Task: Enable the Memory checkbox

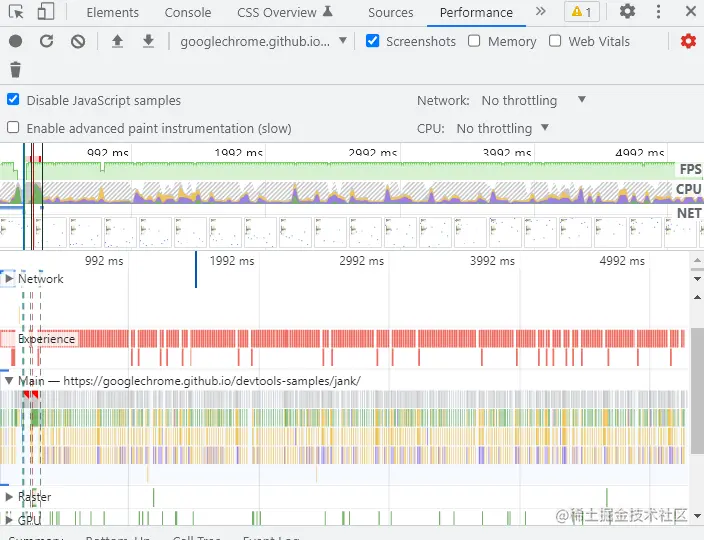Action: click(x=474, y=41)
